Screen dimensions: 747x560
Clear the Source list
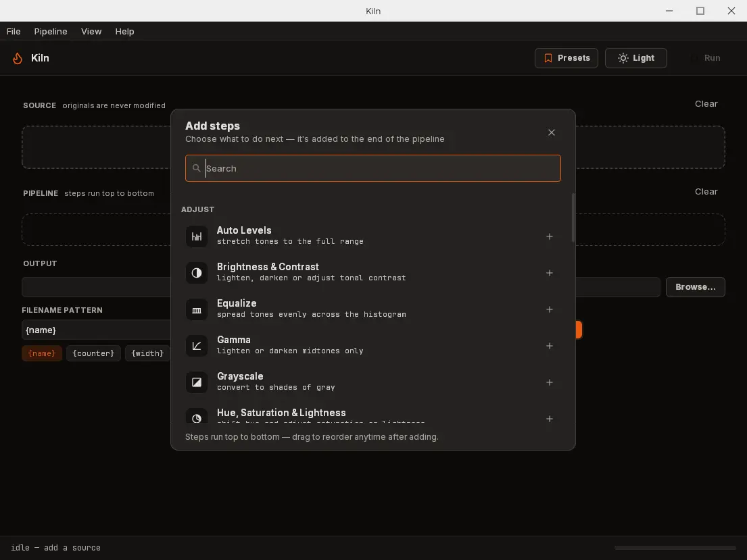[x=706, y=104]
